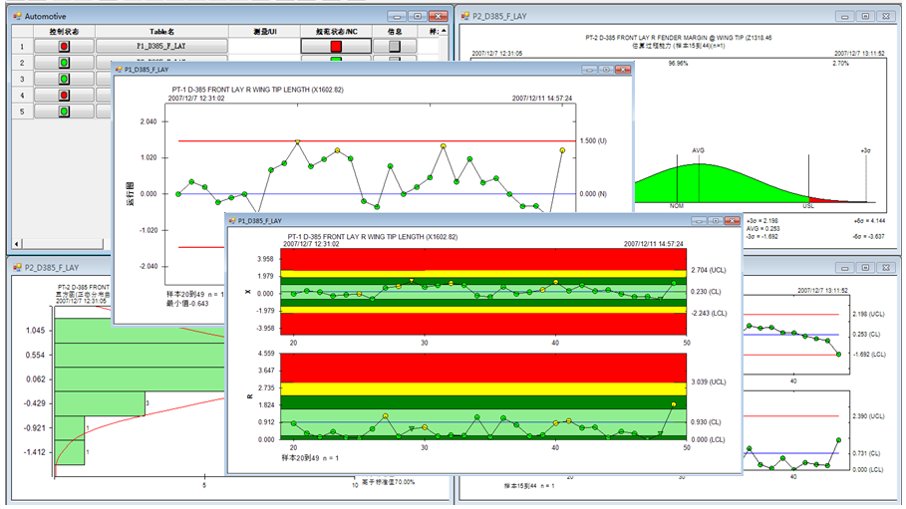906x509 pixels.
Task: Click the 信息 column header
Action: (395, 31)
